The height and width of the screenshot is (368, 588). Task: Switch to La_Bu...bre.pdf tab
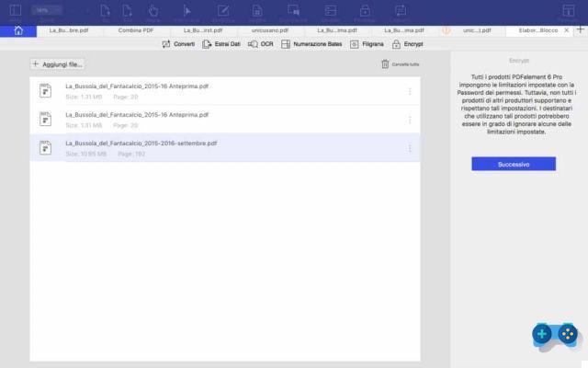click(69, 30)
